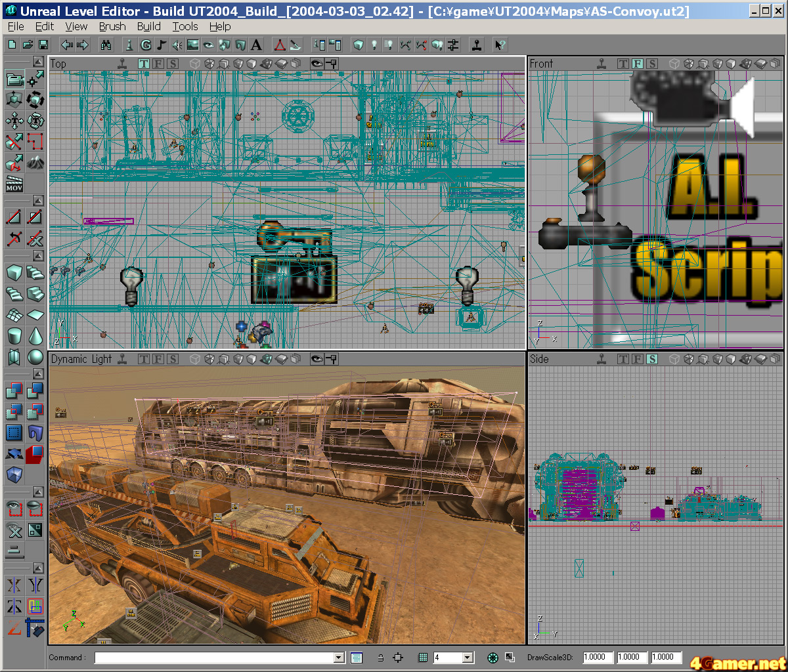Pick the Cylinder brush builder
Image resolution: width=788 pixels, height=672 pixels.
[x=14, y=335]
